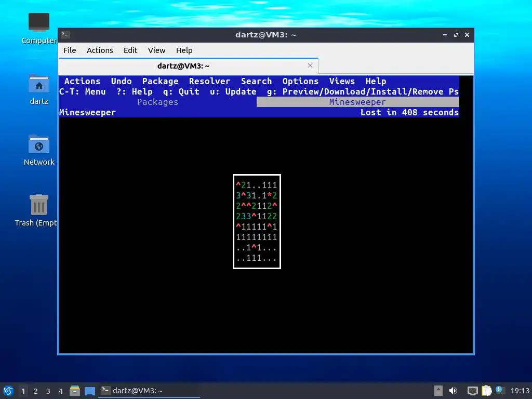Open the aptitude Package menu
The image size is (532, 399).
coord(160,82)
